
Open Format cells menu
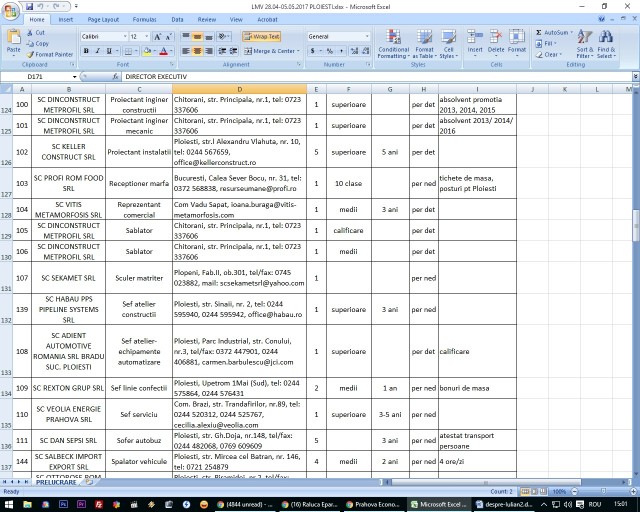tap(517, 42)
